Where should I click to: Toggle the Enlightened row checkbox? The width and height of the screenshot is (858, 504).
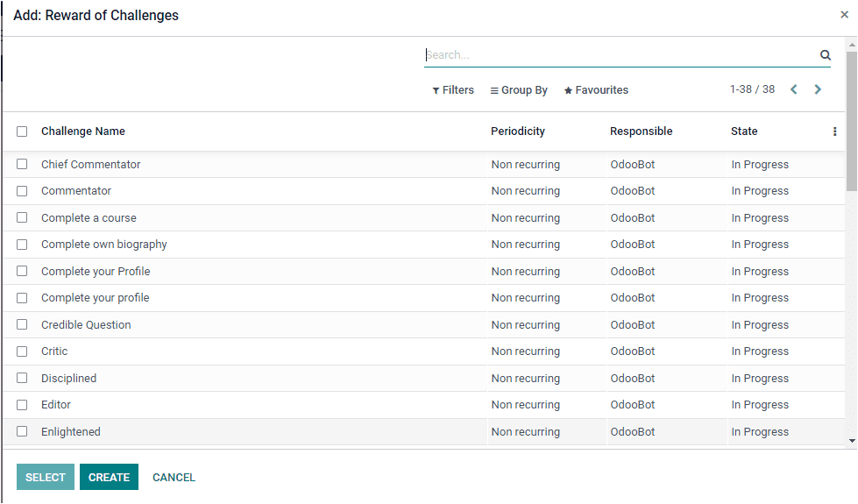click(x=22, y=431)
